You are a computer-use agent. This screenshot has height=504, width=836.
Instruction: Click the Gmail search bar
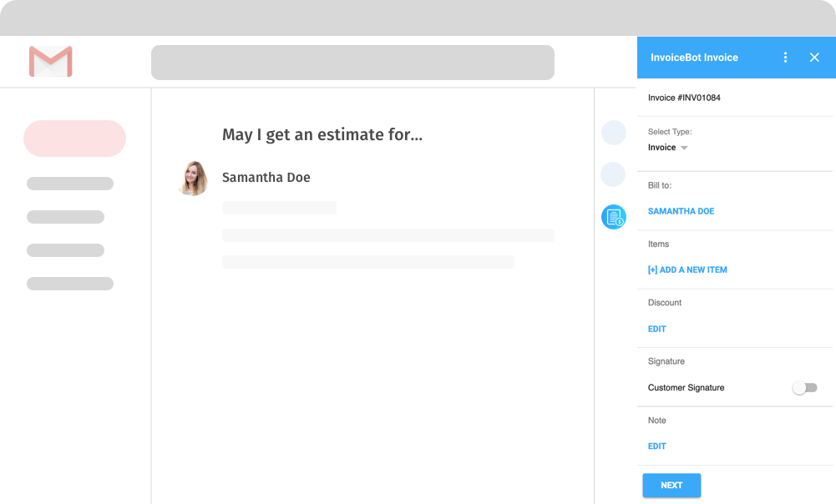[x=352, y=63]
